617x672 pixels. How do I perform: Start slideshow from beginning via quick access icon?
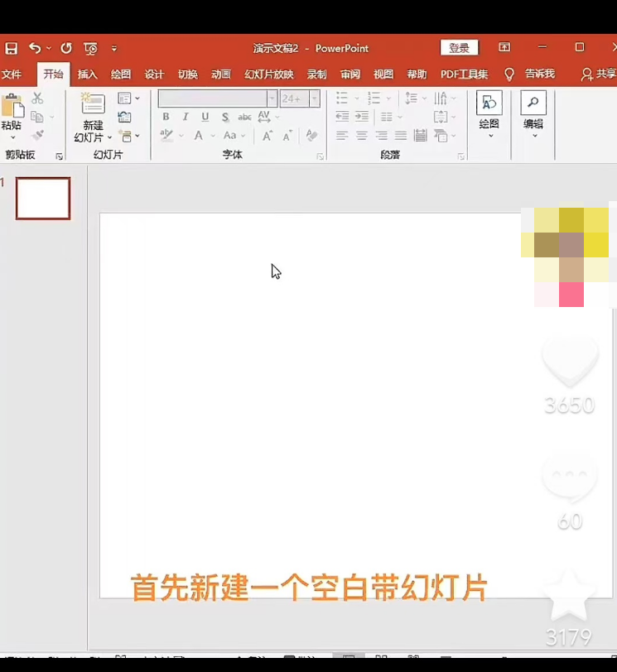(x=90, y=48)
